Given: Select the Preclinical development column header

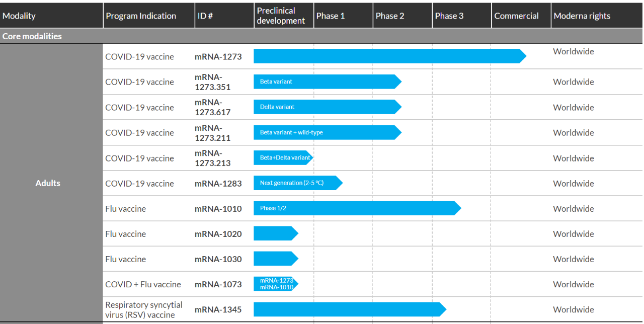Looking at the screenshot, I should coord(284,16).
